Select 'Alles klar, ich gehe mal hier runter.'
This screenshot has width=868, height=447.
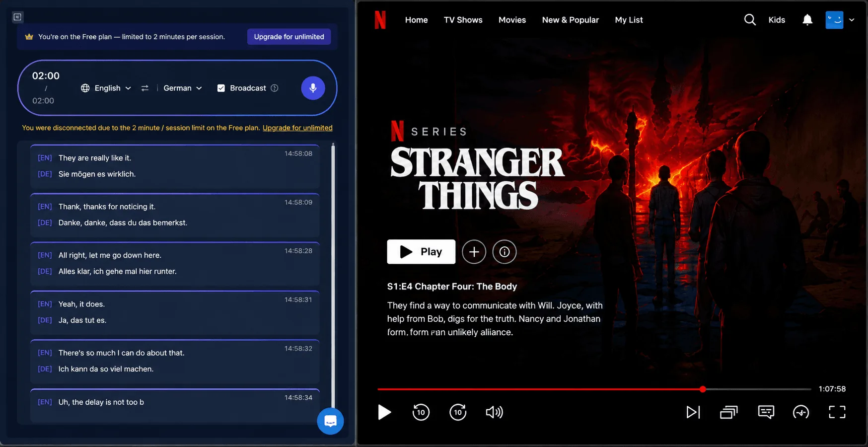(117, 271)
